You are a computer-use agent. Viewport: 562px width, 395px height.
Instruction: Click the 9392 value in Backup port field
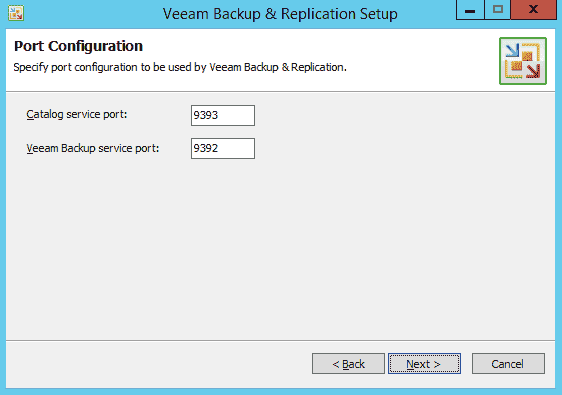coord(206,148)
